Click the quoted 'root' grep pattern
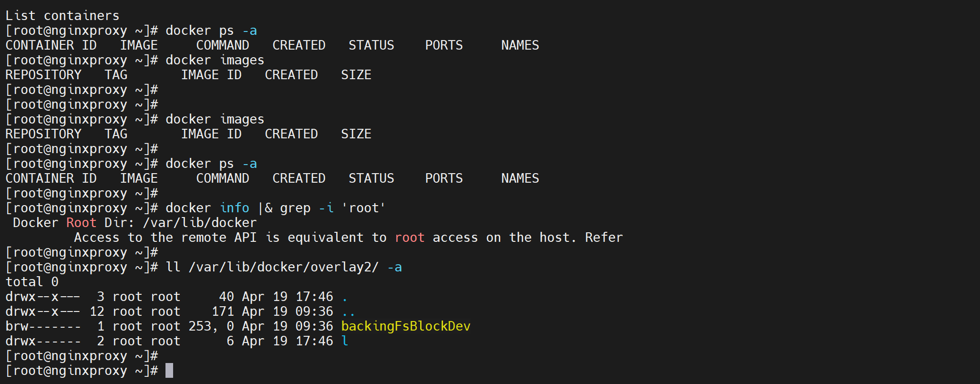The width and height of the screenshot is (980, 384). click(363, 208)
